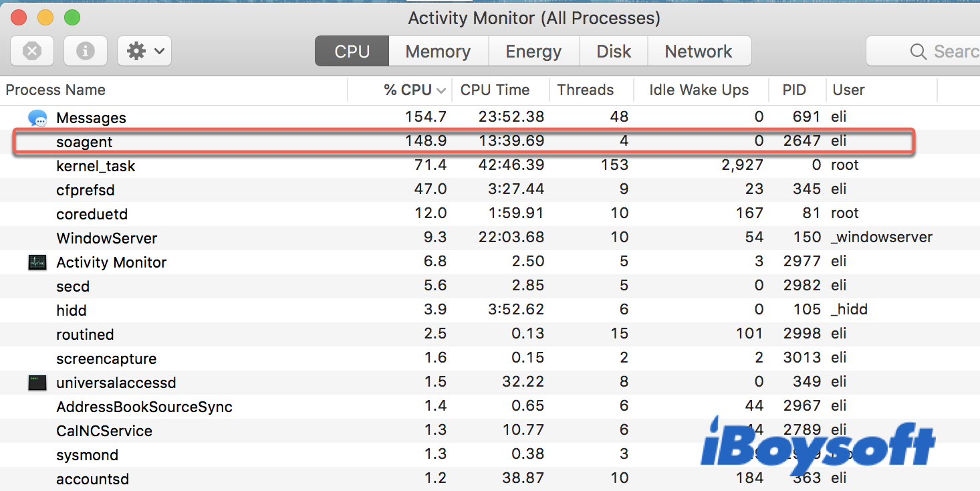Click the magnifying glass search icon
The height and width of the screenshot is (491, 980).
click(x=918, y=52)
